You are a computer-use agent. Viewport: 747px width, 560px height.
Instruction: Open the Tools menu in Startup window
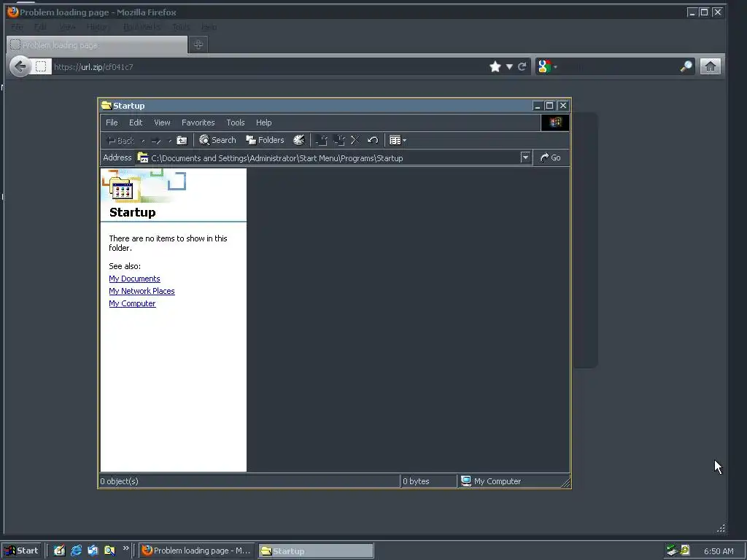click(x=236, y=122)
